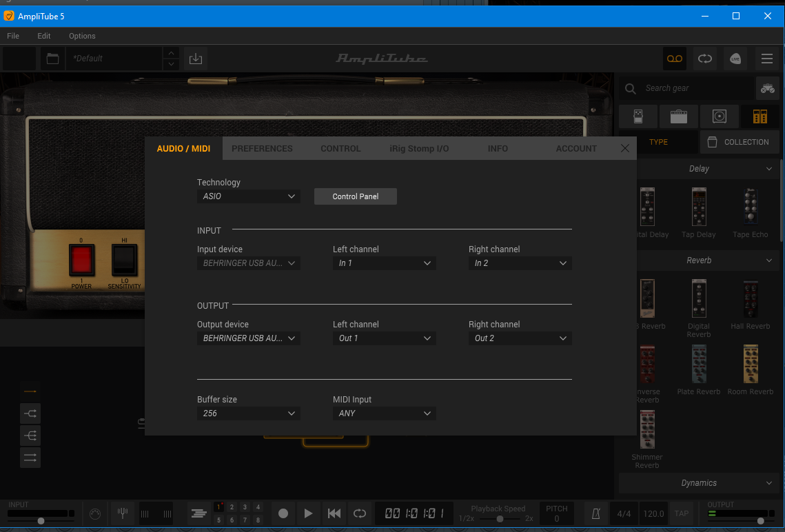This screenshot has width=785, height=532.
Task: Rewind to the start of the track
Action: pos(334,513)
